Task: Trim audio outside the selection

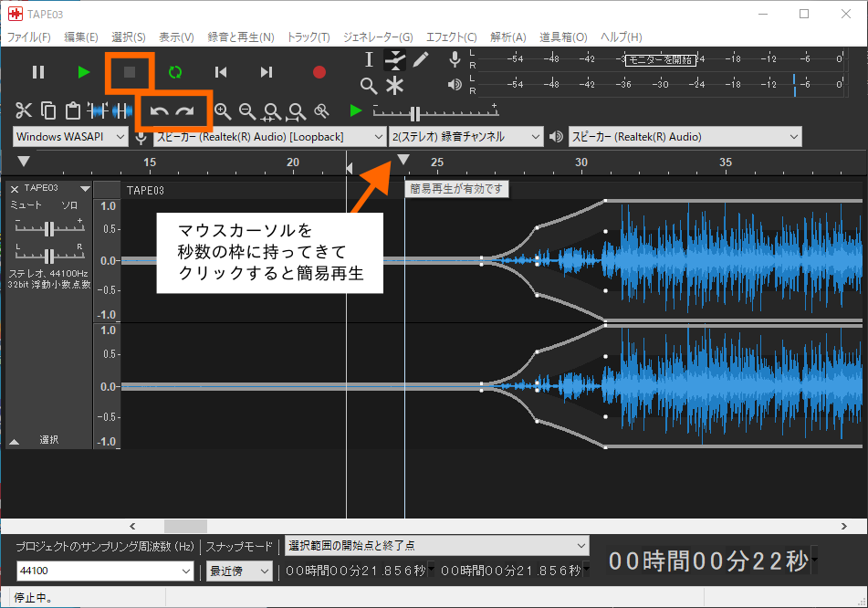Action: (98, 110)
